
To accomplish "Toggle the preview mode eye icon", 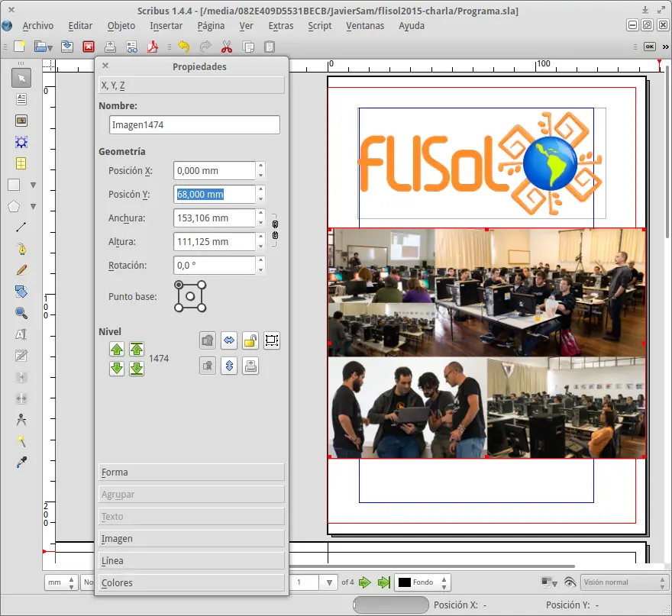I will tap(570, 582).
